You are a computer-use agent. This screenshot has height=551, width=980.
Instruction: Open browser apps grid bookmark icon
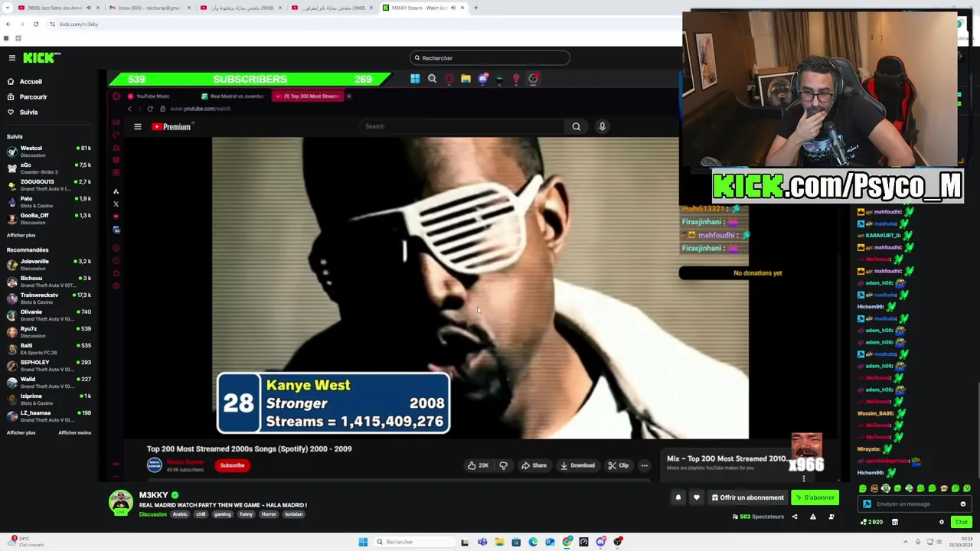pos(18,38)
